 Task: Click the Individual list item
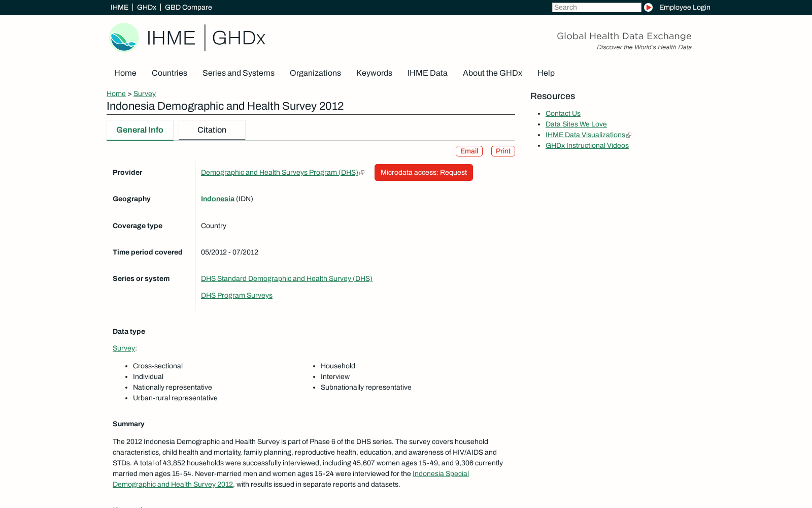148,377
